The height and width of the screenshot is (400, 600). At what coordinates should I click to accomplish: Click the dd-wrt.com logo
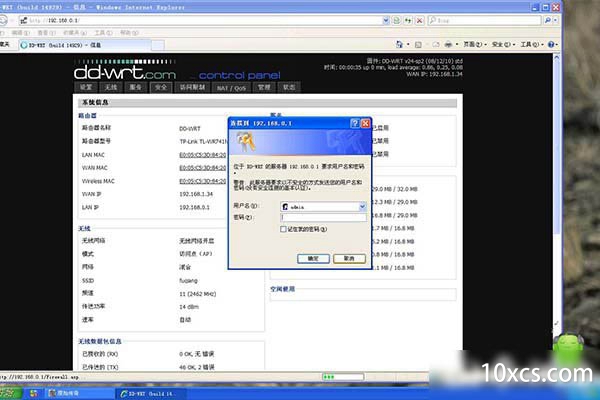125,72
